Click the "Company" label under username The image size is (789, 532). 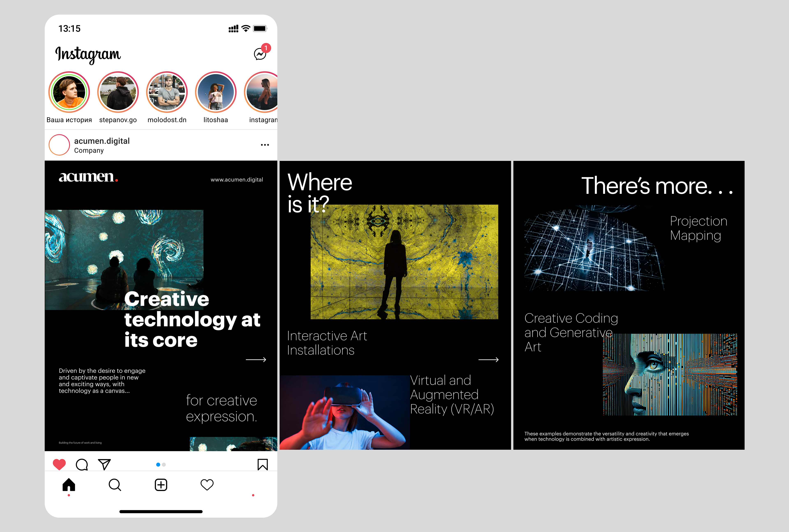pyautogui.click(x=89, y=151)
